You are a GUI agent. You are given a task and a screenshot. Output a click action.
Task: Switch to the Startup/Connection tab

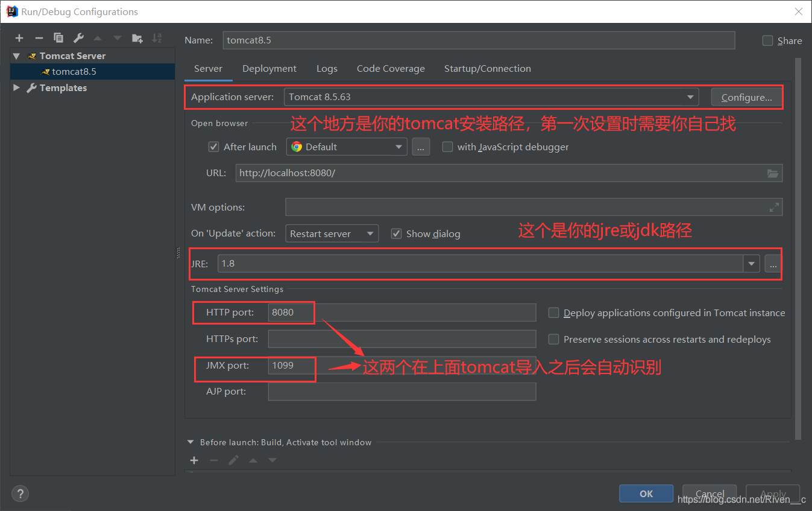pyautogui.click(x=488, y=69)
